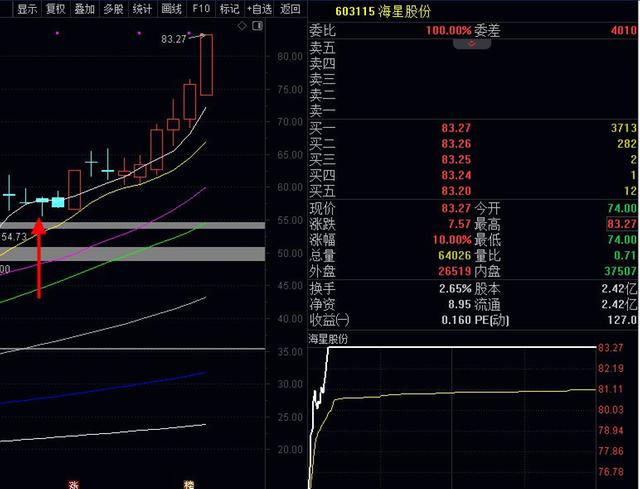Image resolution: width=640 pixels, height=489 pixels.
Task: Click the 量比 value 0.71
Action: [x=625, y=255]
